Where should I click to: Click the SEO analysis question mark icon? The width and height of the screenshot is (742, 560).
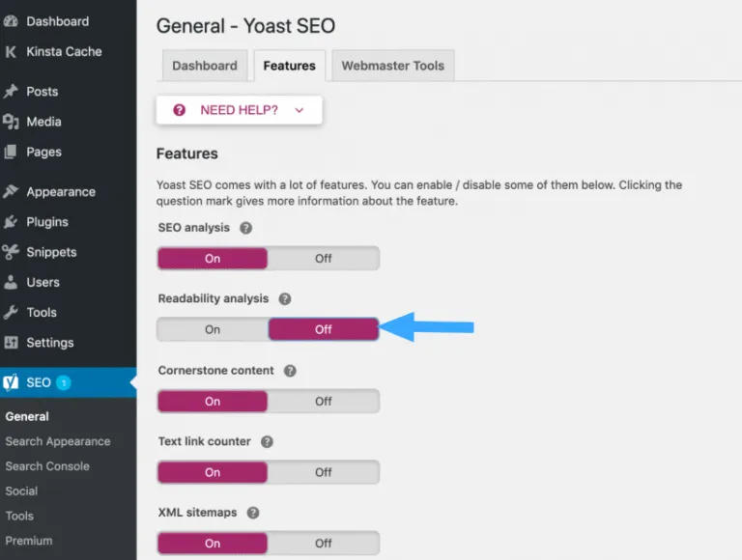(x=245, y=229)
